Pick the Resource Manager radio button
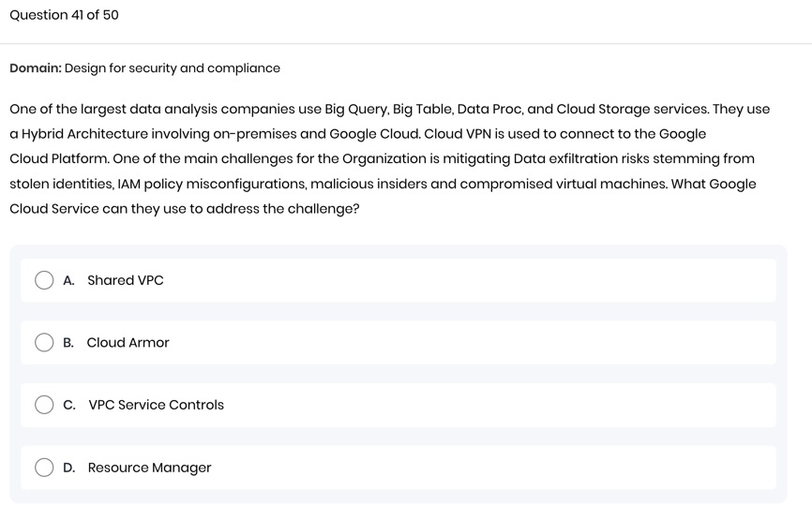The image size is (812, 521). [44, 468]
